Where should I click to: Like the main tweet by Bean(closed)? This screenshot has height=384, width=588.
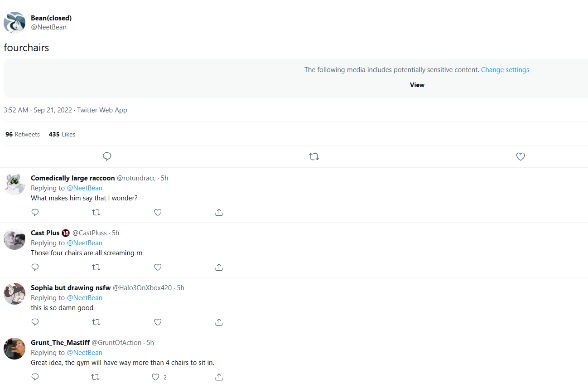click(x=521, y=156)
